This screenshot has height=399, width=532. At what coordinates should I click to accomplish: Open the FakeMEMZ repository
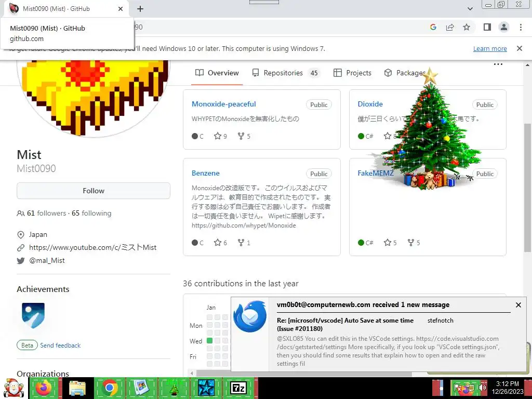(376, 173)
